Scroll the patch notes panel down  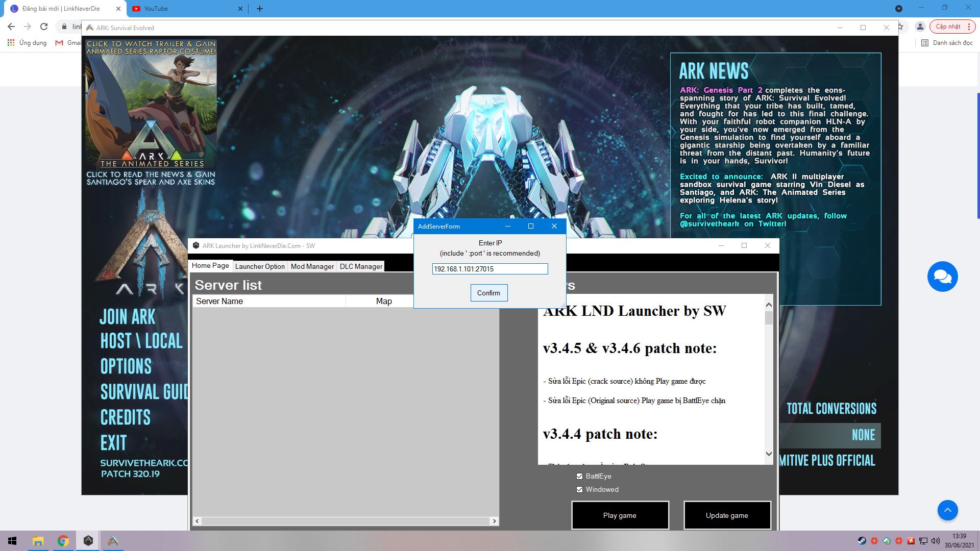769,453
